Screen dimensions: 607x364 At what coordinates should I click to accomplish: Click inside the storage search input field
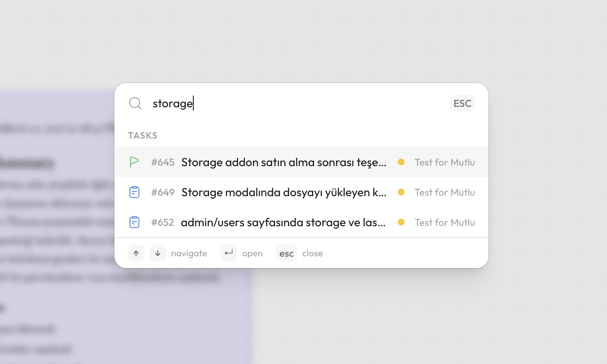click(209, 103)
